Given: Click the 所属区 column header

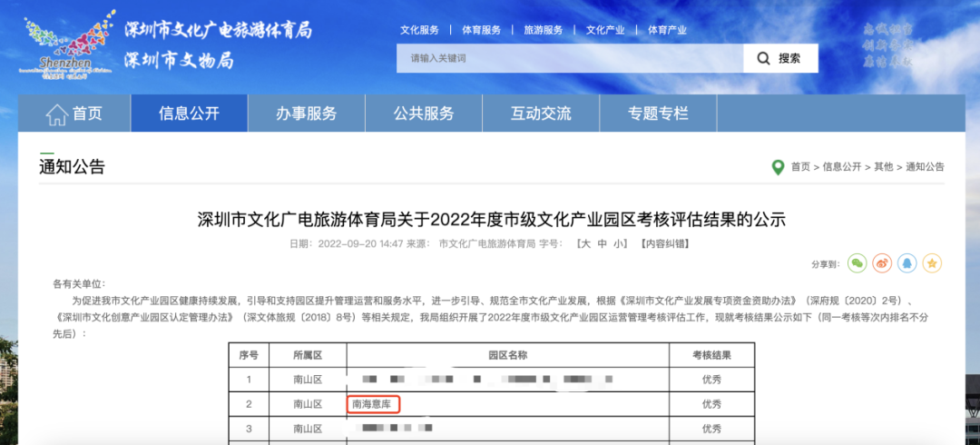Looking at the screenshot, I should point(308,355).
